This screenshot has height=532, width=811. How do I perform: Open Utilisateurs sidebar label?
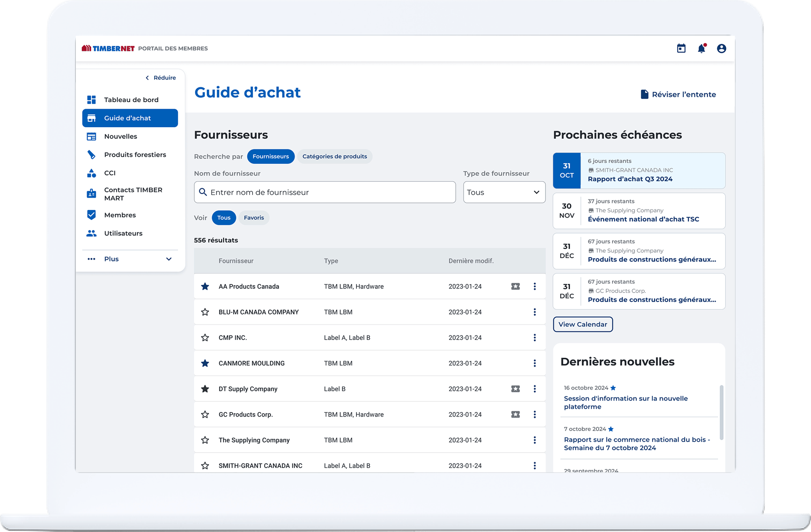[123, 233]
